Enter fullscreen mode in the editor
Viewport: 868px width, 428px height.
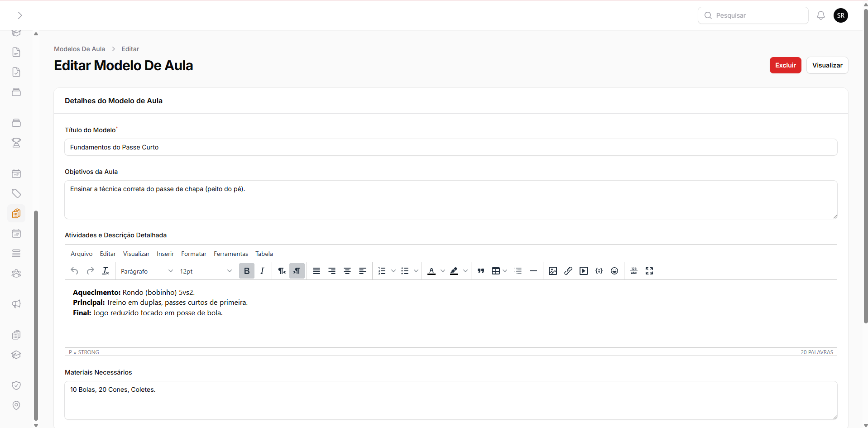[x=649, y=271]
